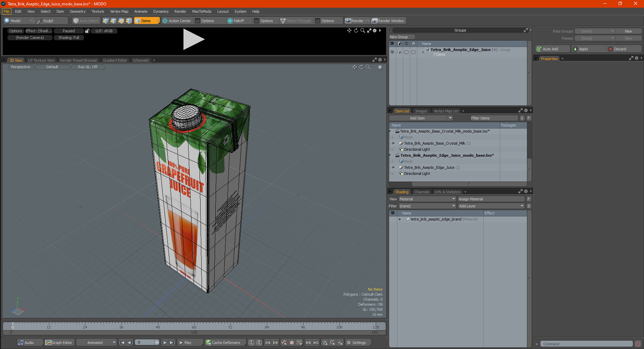Click the preview lock icon beside Paused
Viewport: 644px width, 349px height.
pyautogui.click(x=87, y=31)
